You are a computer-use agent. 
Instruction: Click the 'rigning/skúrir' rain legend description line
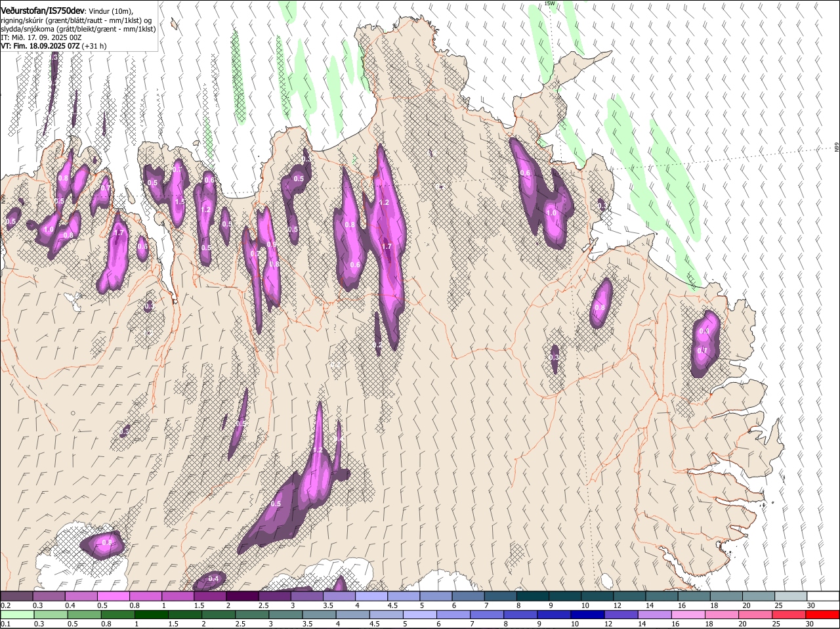[76, 20]
